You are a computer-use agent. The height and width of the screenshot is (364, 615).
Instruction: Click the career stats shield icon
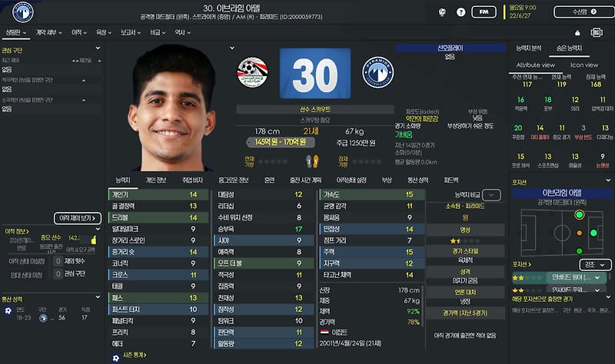click(8, 311)
